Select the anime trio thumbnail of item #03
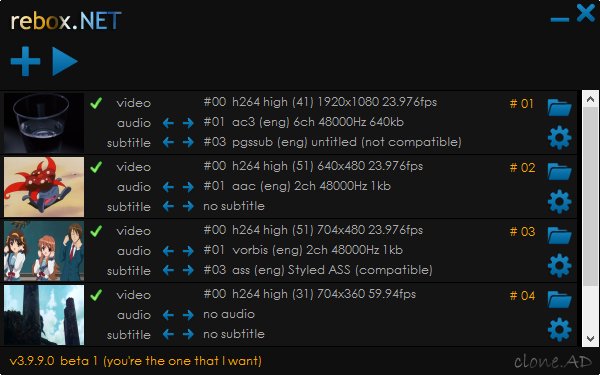600x375 pixels. tap(44, 251)
